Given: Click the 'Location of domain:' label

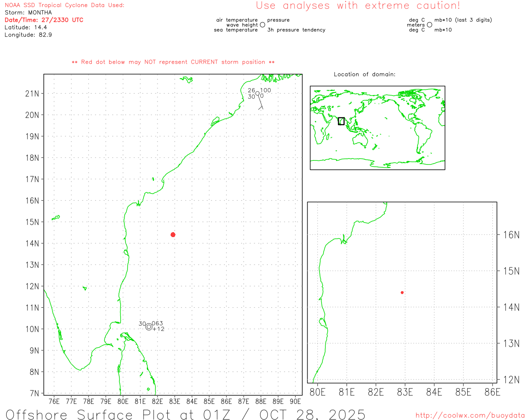Looking at the screenshot, I should (365, 74).
